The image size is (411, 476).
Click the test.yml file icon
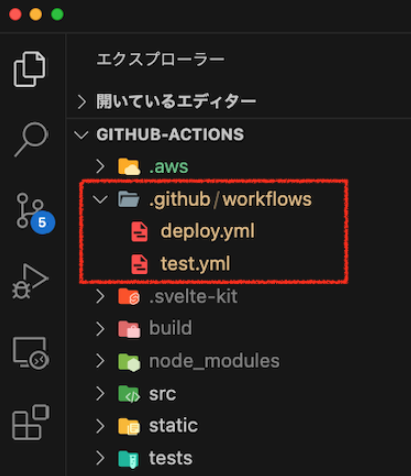click(139, 264)
